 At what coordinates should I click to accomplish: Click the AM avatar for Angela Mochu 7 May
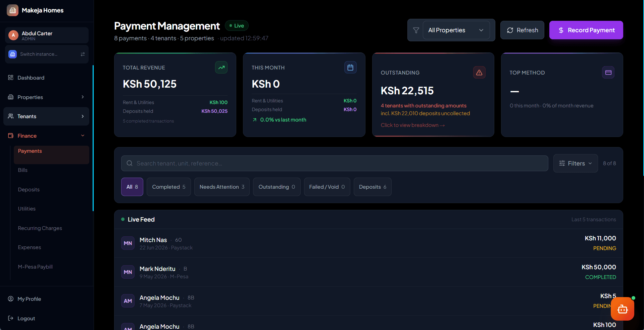pyautogui.click(x=128, y=301)
